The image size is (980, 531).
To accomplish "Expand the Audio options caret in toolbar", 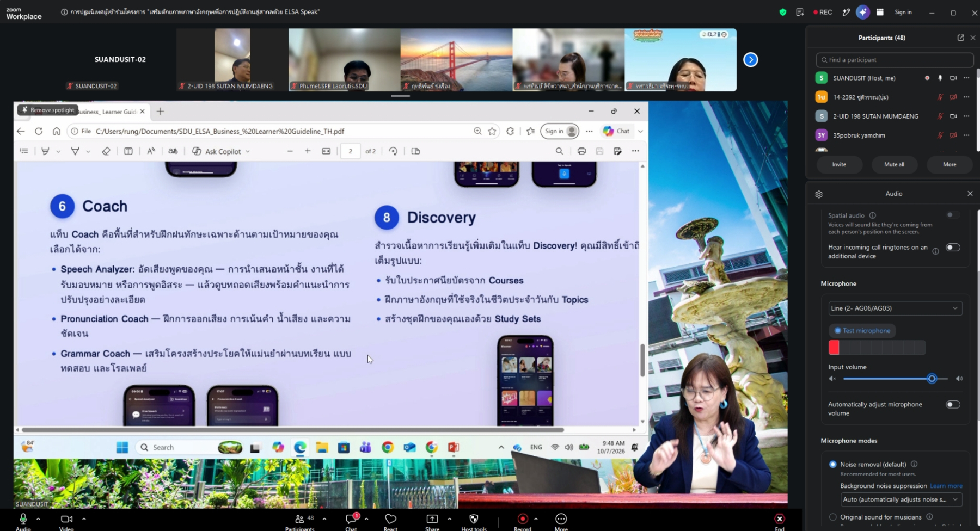I will 38,518.
